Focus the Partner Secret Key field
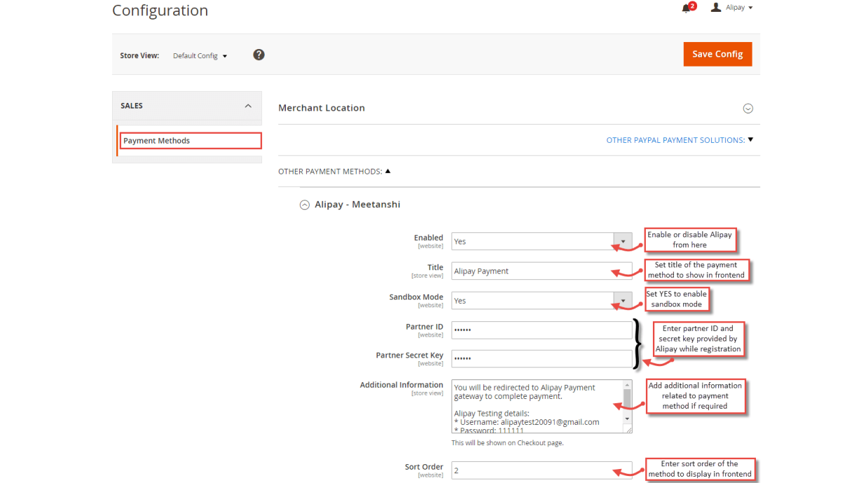Screen dimensions: 868x483 point(542,359)
